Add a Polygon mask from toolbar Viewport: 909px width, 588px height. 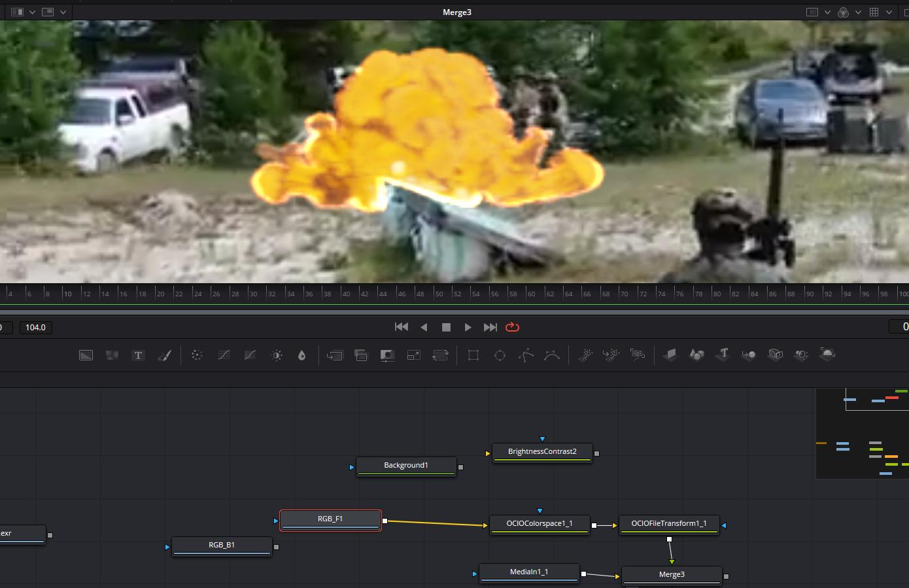coord(526,355)
